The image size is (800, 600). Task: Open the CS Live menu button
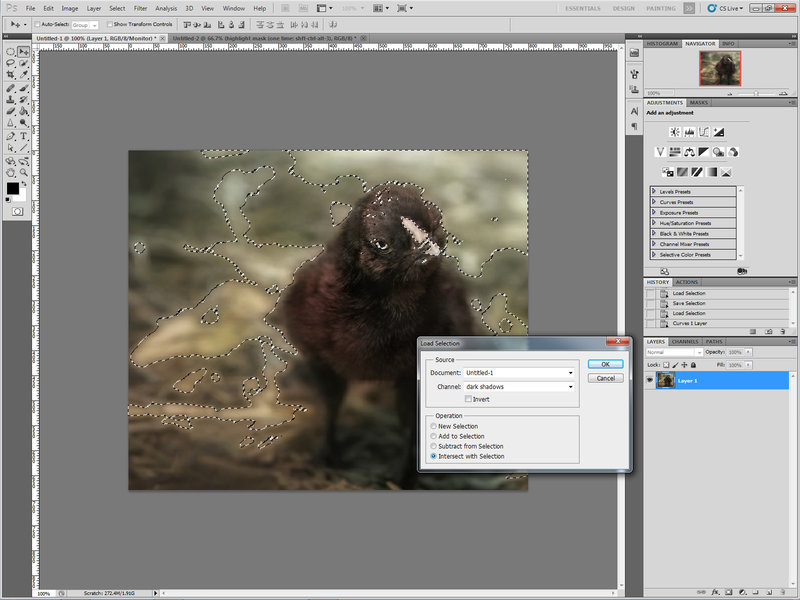pyautogui.click(x=725, y=8)
